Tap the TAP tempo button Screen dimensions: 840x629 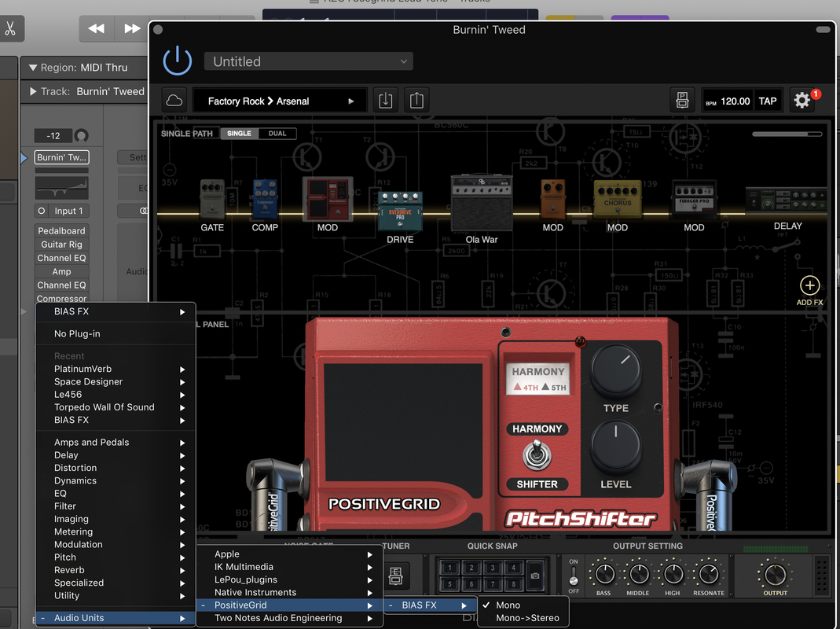pyautogui.click(x=767, y=101)
